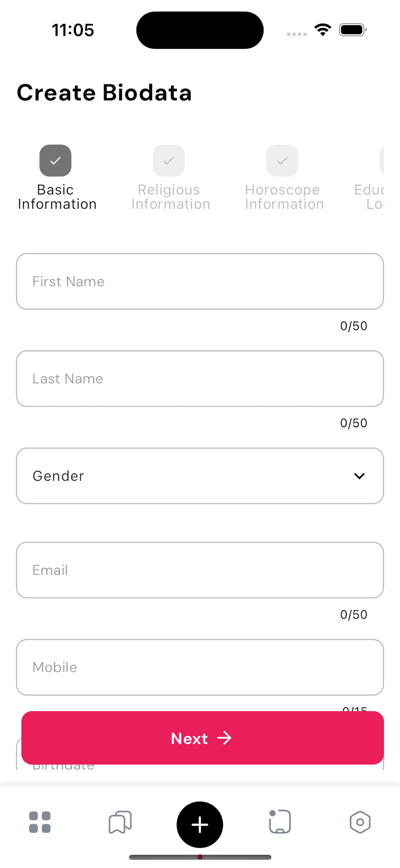Select the Religious Information step label

coord(171,197)
